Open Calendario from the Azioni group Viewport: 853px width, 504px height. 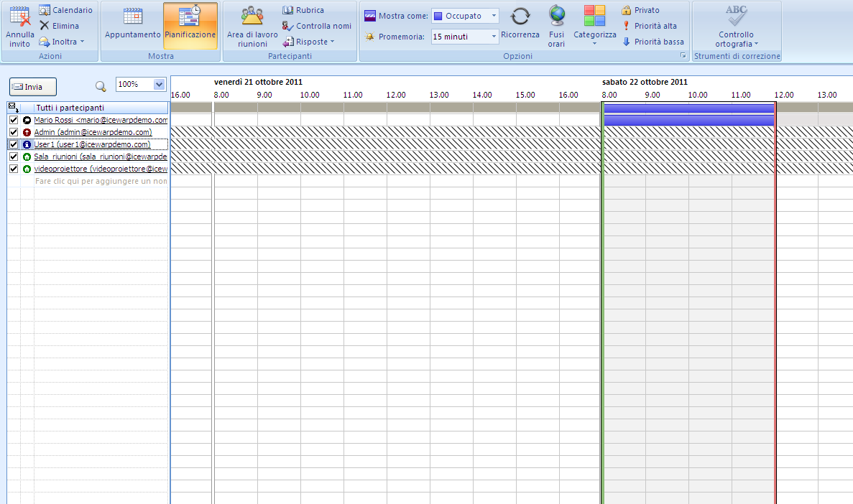pyautogui.click(x=66, y=10)
